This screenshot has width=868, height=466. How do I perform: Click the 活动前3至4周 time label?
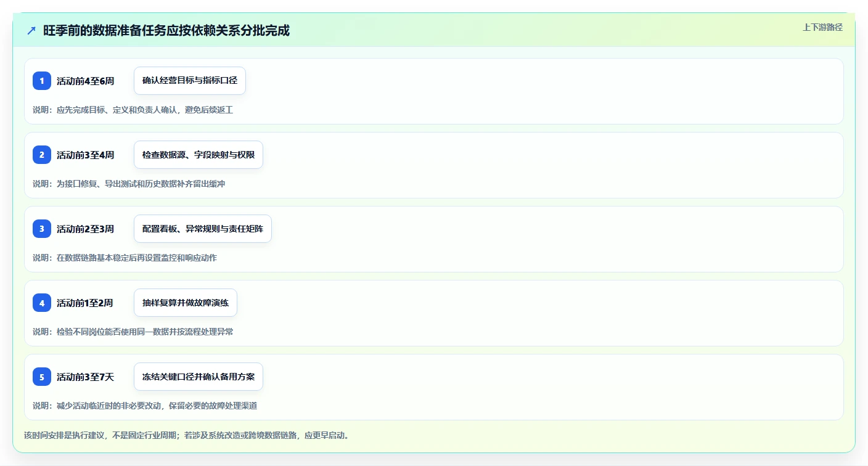[x=85, y=155]
